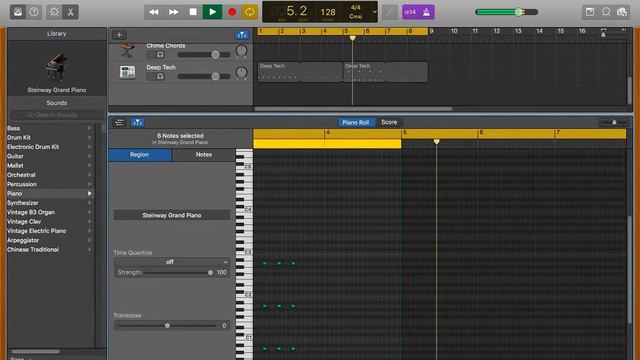The image size is (640, 360).
Task: Click the Chime Chords track icon
Action: click(127, 51)
